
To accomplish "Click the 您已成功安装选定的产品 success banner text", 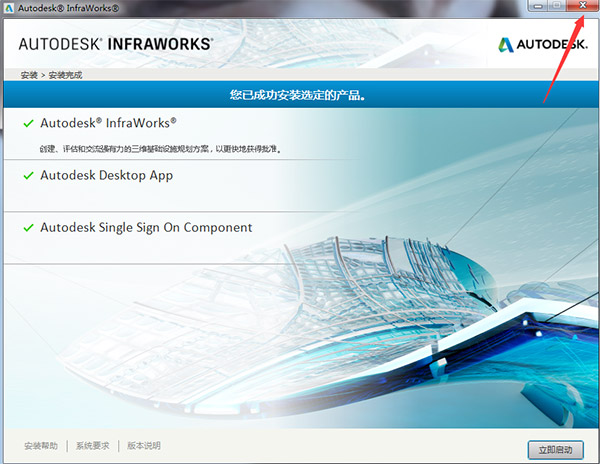I will pyautogui.click(x=298, y=95).
